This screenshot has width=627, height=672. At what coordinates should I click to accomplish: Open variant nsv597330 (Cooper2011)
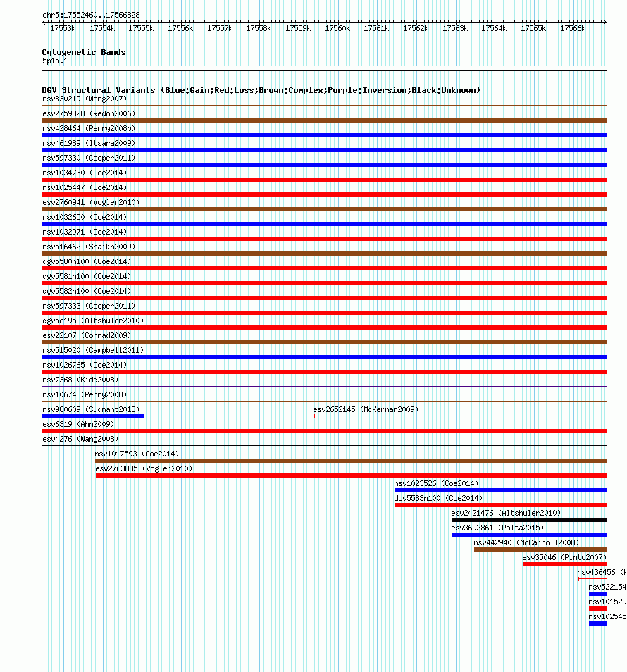(89, 158)
